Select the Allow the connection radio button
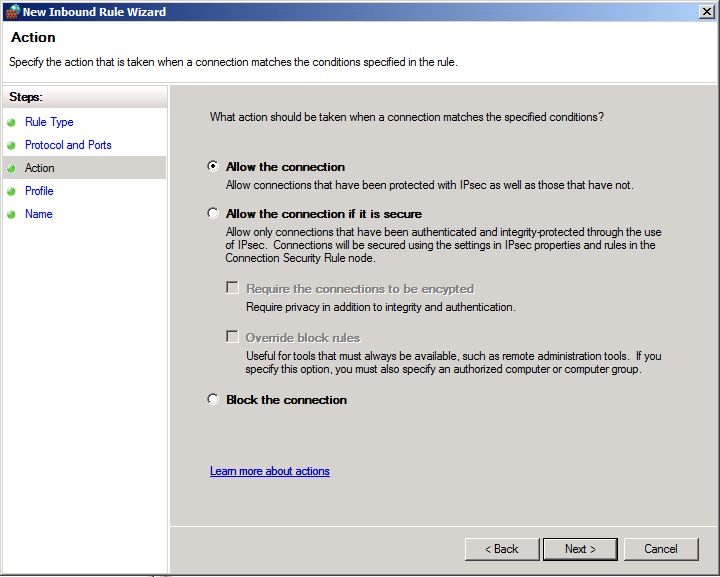Screen dimensions: 720x577 point(213,167)
